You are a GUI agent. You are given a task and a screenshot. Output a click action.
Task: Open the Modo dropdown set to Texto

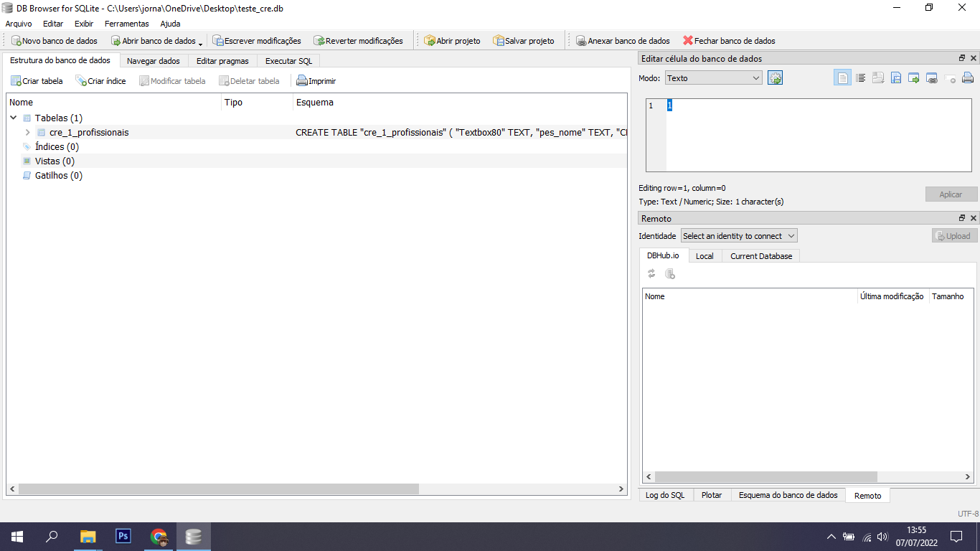[713, 77]
